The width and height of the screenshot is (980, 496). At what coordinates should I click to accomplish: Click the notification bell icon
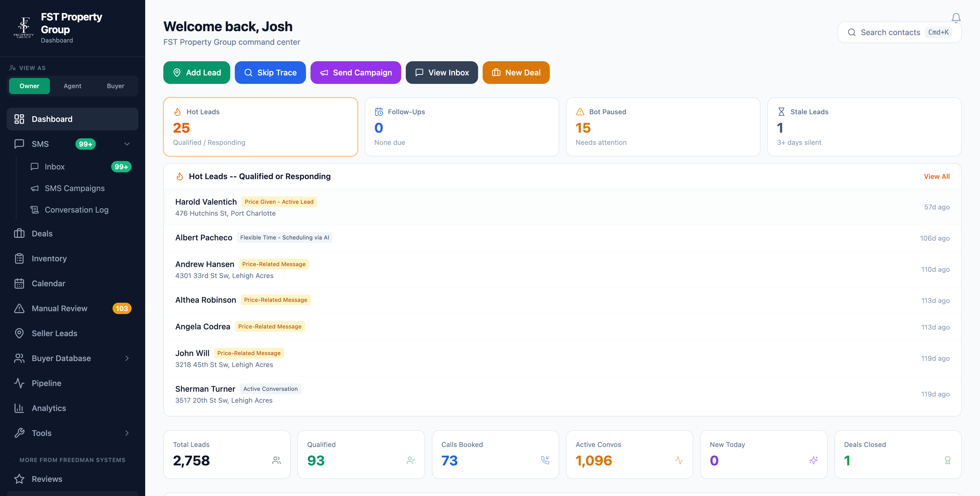coord(956,18)
